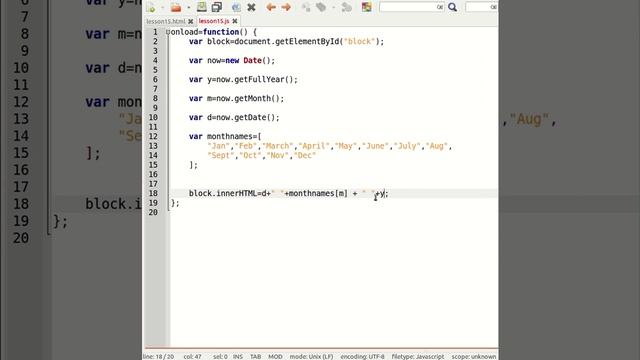Click the mode: Unix (LF) status entry
Screen dimensions: 640x360
(x=311, y=356)
